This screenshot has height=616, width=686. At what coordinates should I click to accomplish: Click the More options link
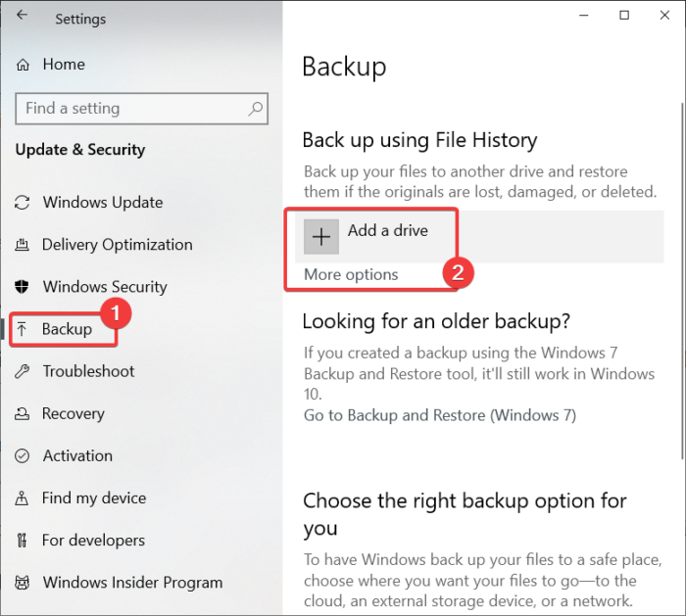point(351,274)
